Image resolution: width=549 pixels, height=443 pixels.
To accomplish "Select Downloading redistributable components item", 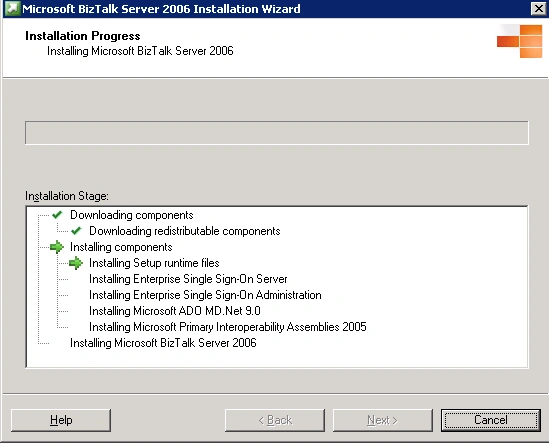I will click(185, 231).
